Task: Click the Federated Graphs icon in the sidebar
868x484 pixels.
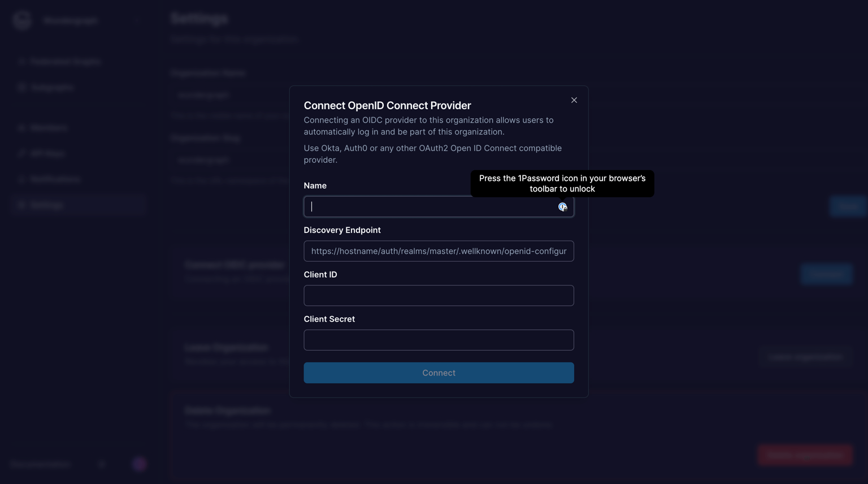Action: [21, 61]
